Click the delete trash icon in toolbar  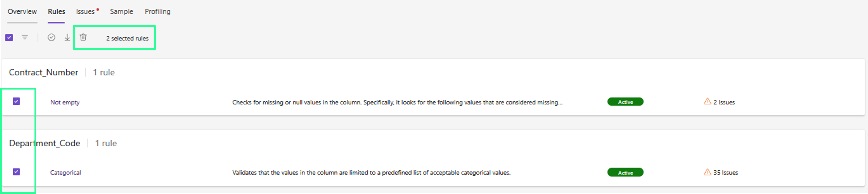pos(83,37)
